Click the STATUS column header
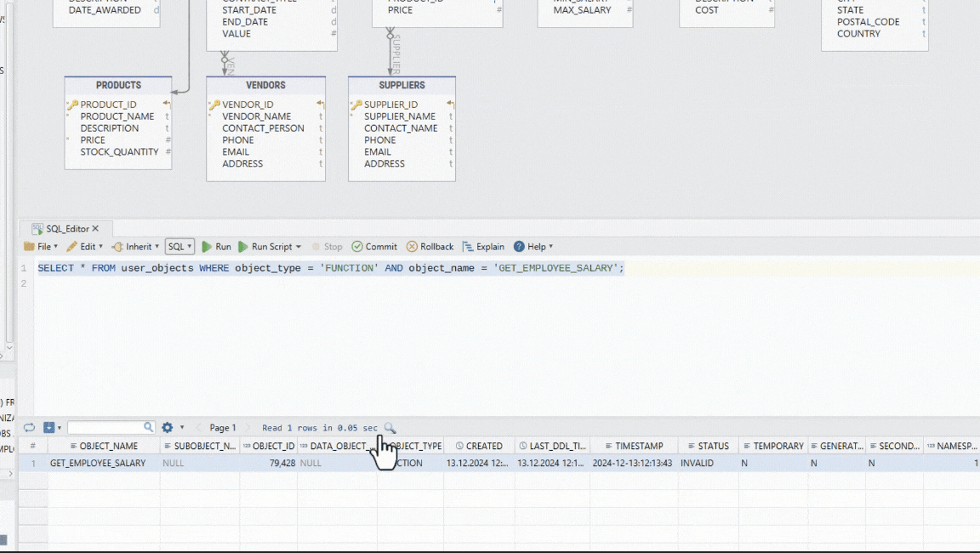The image size is (980, 553). coord(708,446)
